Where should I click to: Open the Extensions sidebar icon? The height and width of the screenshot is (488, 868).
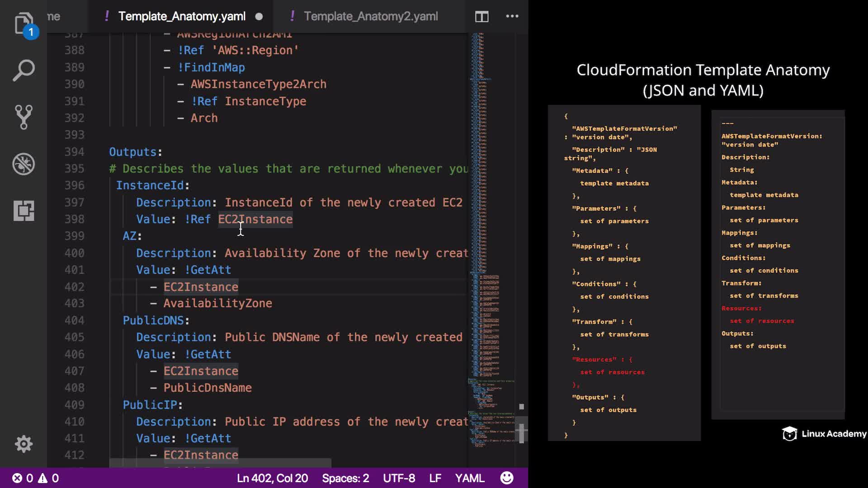[x=24, y=211]
